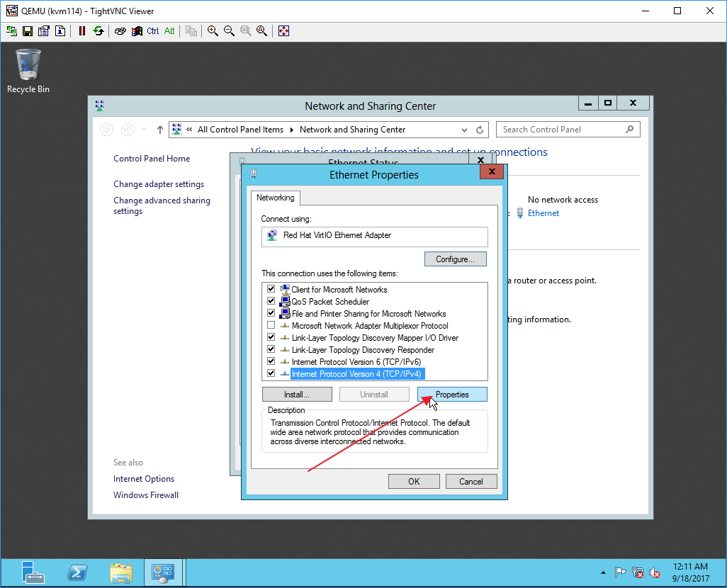This screenshot has width=727, height=588.
Task: Open Windows Firewall link
Action: coord(146,494)
